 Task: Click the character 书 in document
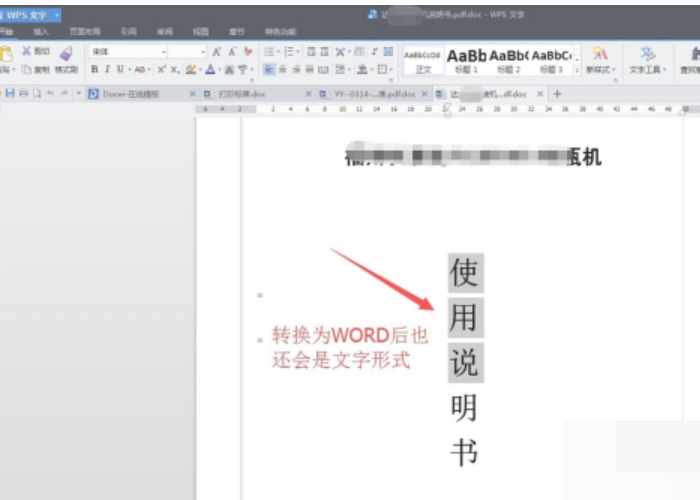[464, 452]
